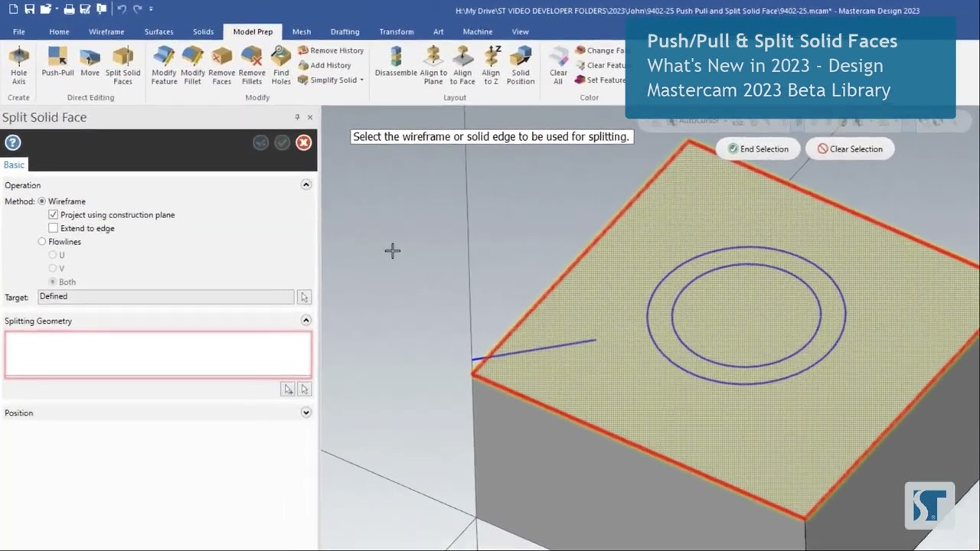Open Split Solid Face help
Image resolution: width=980 pixels, height=551 pixels.
12,142
